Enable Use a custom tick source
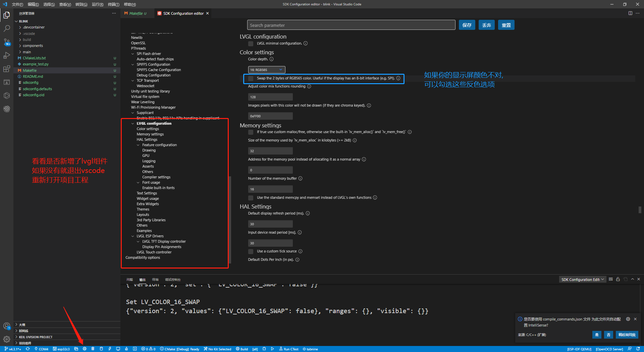 251,251
